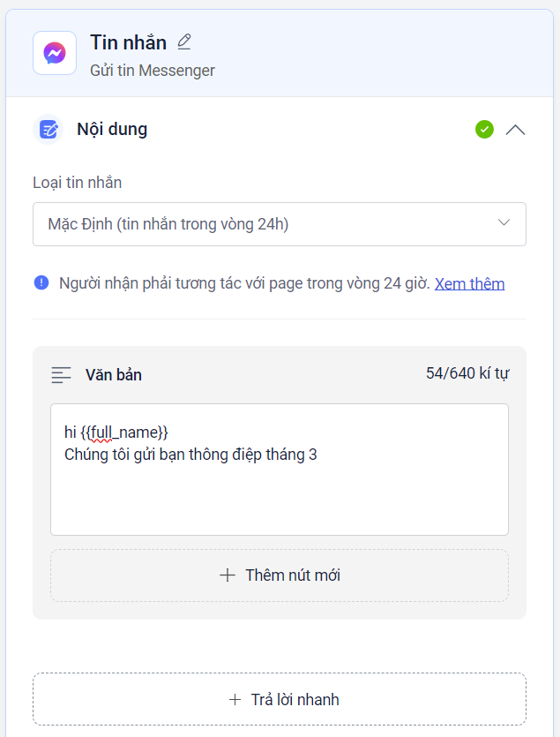Image resolution: width=560 pixels, height=737 pixels.
Task: Collapse the Nội dung section with the chevron
Action: coord(516,130)
